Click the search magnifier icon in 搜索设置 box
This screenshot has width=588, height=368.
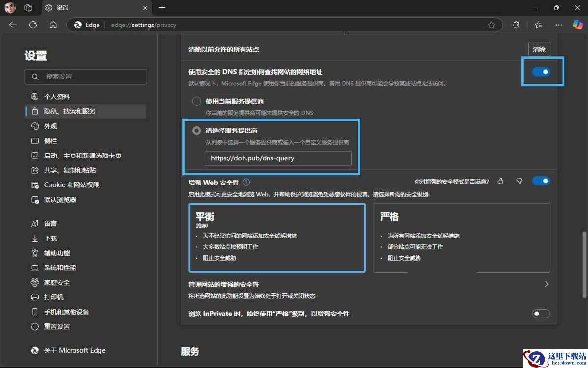pos(35,77)
